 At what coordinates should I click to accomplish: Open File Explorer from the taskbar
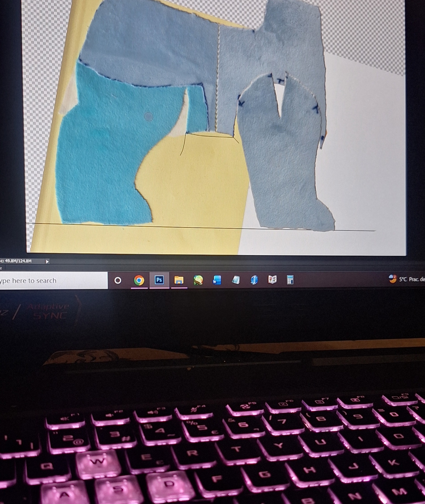179,280
